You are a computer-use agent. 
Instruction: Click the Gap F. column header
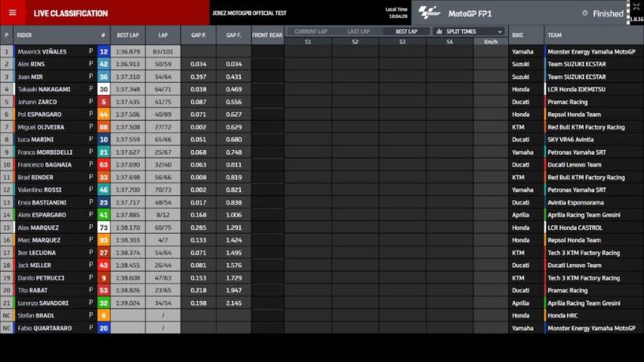coord(234,35)
